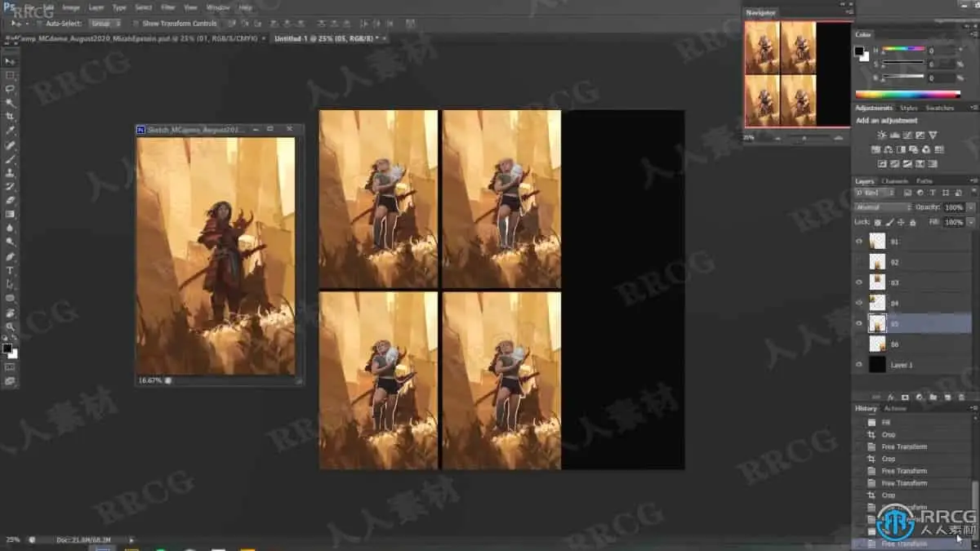Hide layer 03 with eye icon

[858, 282]
